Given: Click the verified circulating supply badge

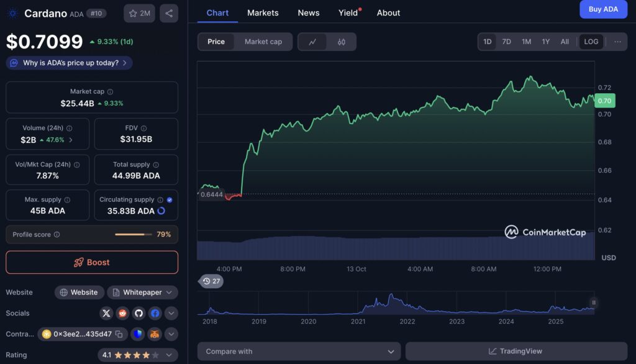Looking at the screenshot, I should tap(170, 199).
